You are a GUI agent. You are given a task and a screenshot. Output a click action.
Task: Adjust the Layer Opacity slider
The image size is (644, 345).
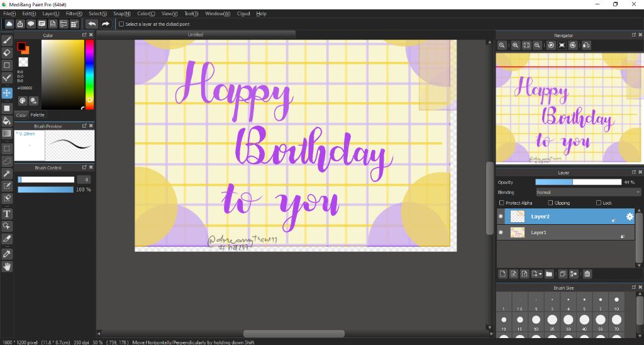(x=579, y=182)
